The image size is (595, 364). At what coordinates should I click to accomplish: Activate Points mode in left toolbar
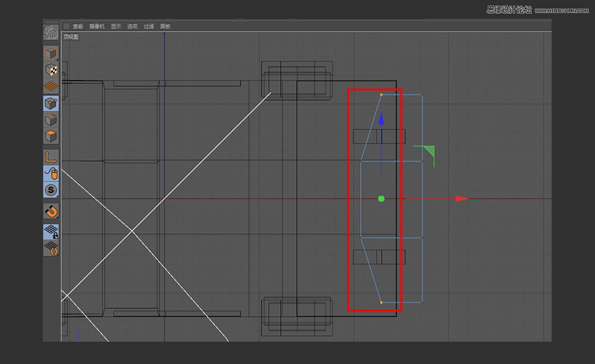[x=51, y=103]
